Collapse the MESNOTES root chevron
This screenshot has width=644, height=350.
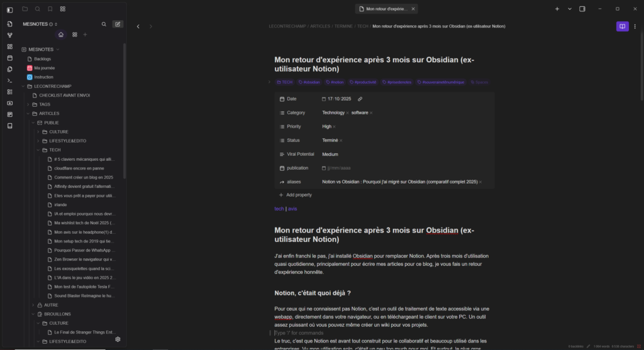(x=58, y=50)
